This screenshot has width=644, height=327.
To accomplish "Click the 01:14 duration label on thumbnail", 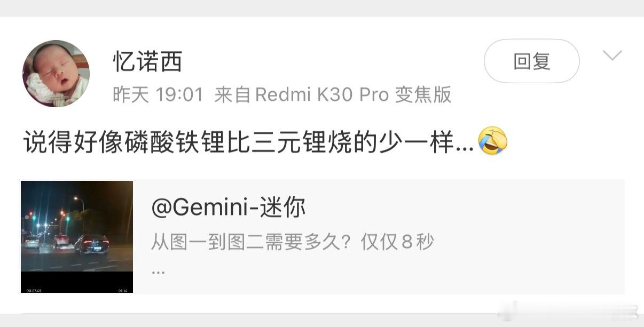I will coord(123,290).
